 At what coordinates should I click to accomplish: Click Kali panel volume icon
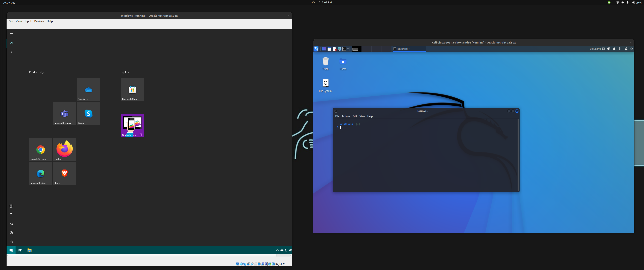click(x=609, y=49)
